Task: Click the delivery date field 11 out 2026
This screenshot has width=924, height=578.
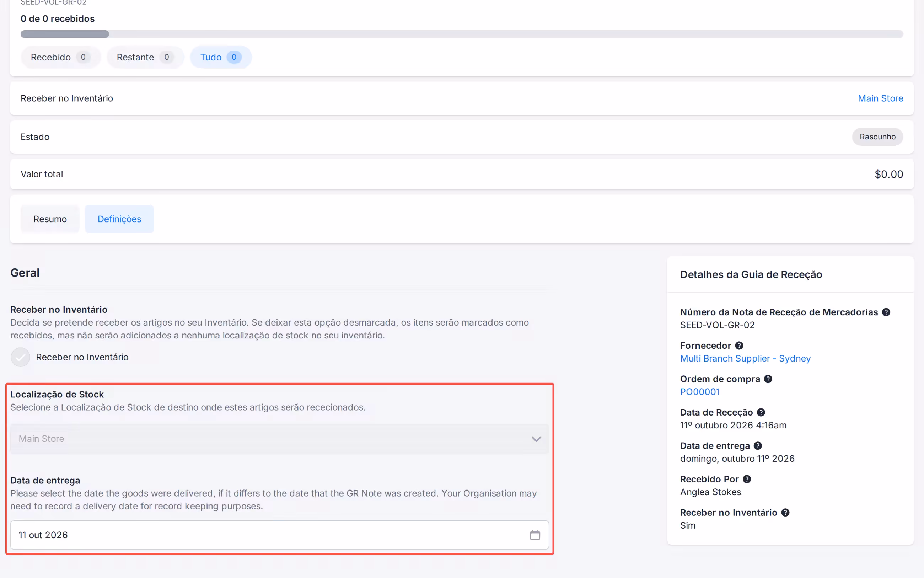Action: tap(279, 535)
